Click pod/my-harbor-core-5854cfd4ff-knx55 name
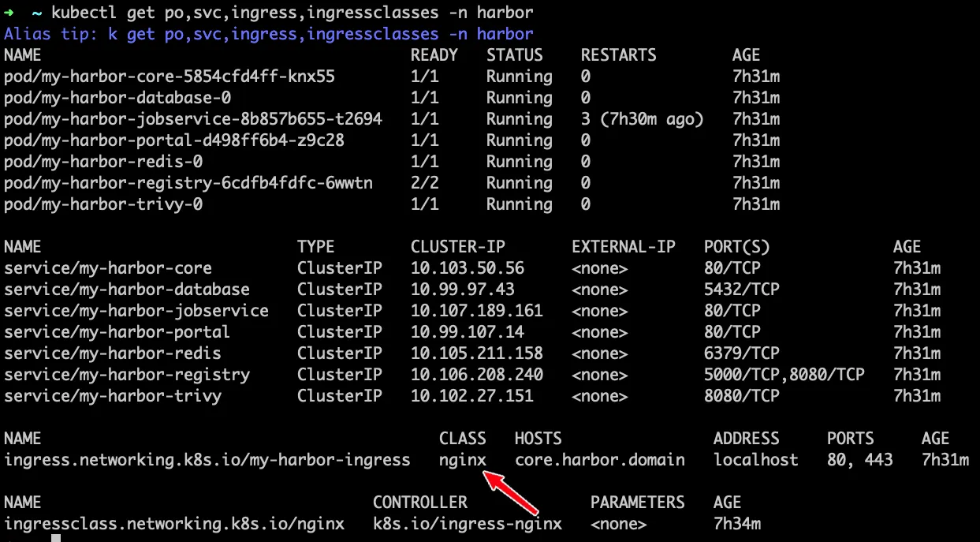This screenshot has height=542, width=980. [x=170, y=77]
